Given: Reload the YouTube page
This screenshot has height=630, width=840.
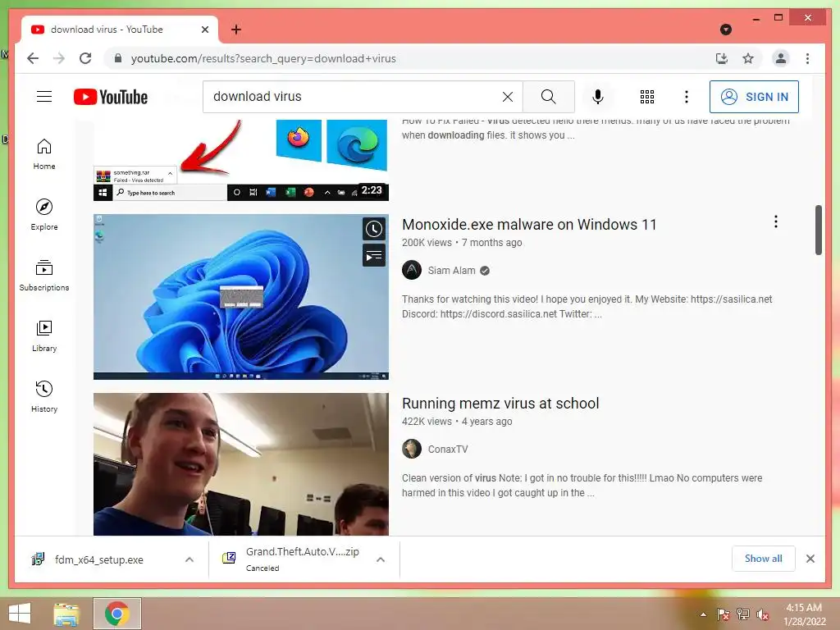Looking at the screenshot, I should coord(85,58).
